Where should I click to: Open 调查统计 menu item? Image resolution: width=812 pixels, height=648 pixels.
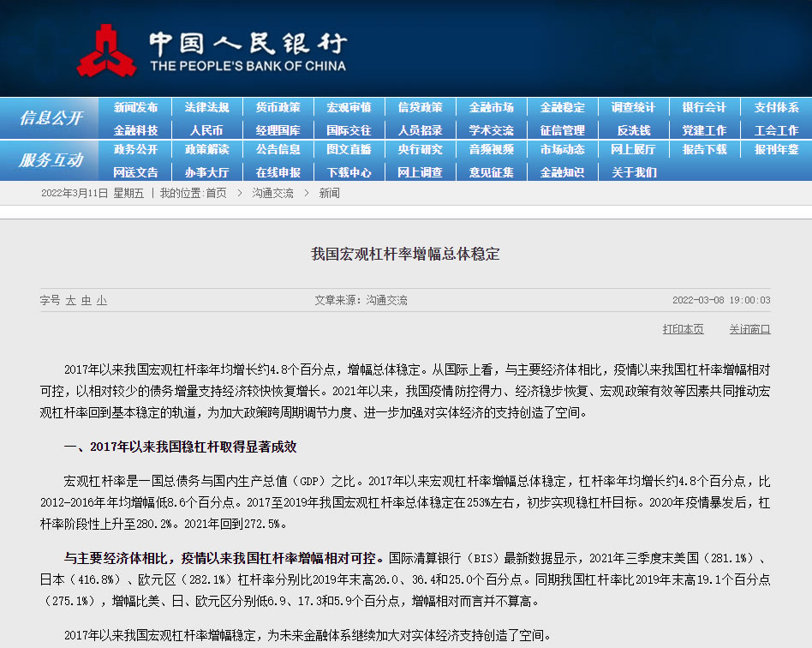click(633, 108)
